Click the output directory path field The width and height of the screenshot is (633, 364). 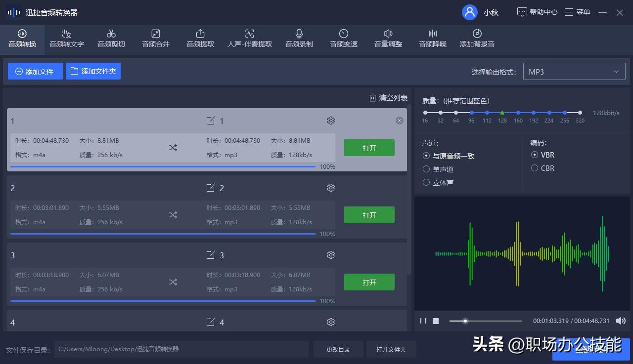click(x=181, y=349)
